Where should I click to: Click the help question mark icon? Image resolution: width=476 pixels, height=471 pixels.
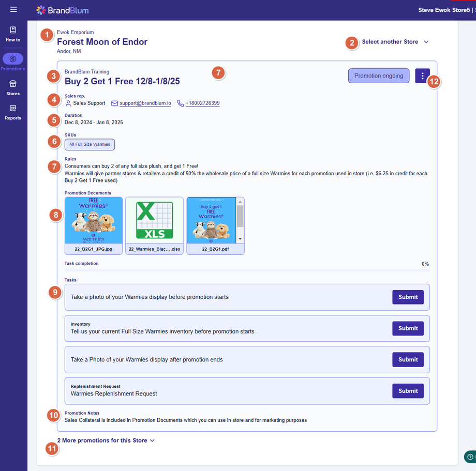pos(470,457)
